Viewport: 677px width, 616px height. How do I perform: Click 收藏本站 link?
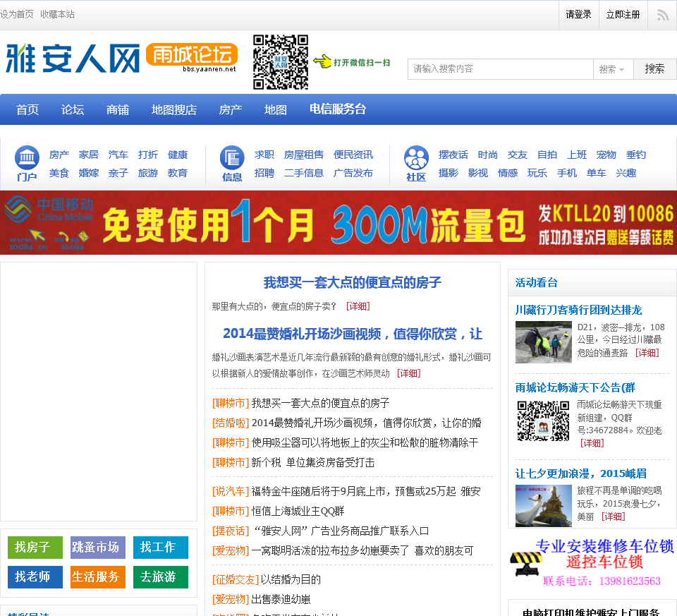point(57,14)
